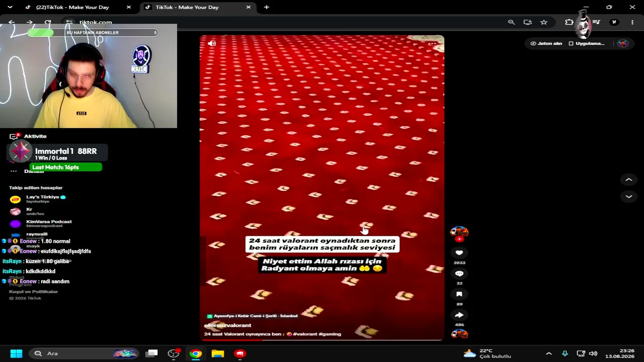Open the Riot Client taskbar icon
This screenshot has width=644, height=362.
point(240,353)
